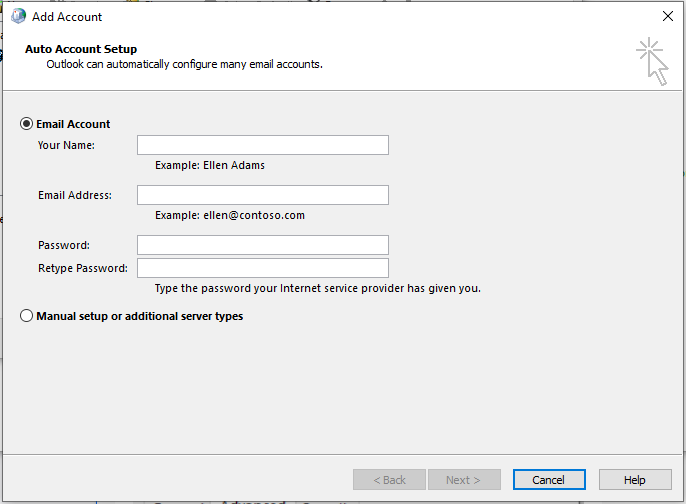Viewport: 686px width, 504px height.
Task: Focus the Retype Password field
Action: [x=262, y=268]
